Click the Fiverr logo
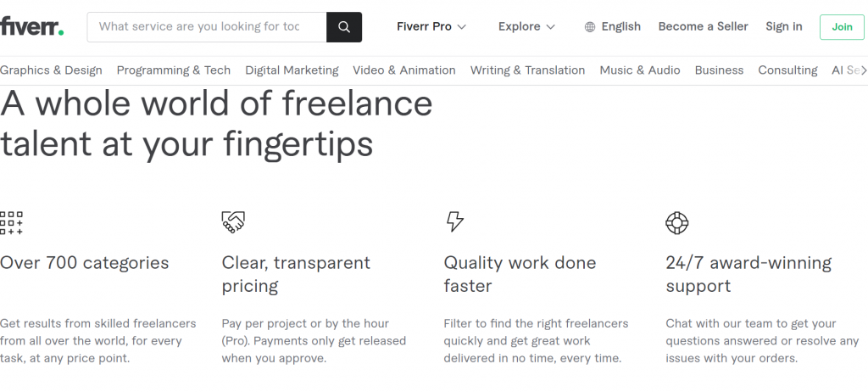 [31, 26]
